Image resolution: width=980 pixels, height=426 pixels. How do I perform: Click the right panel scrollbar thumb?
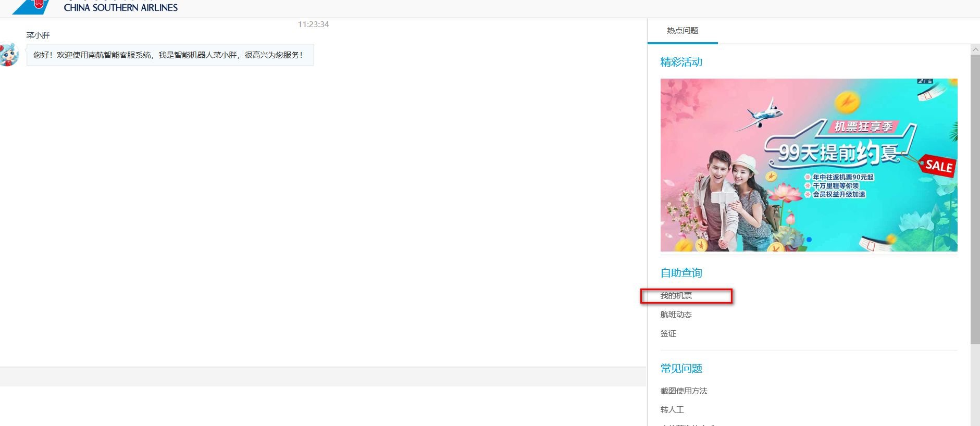[x=975, y=199]
